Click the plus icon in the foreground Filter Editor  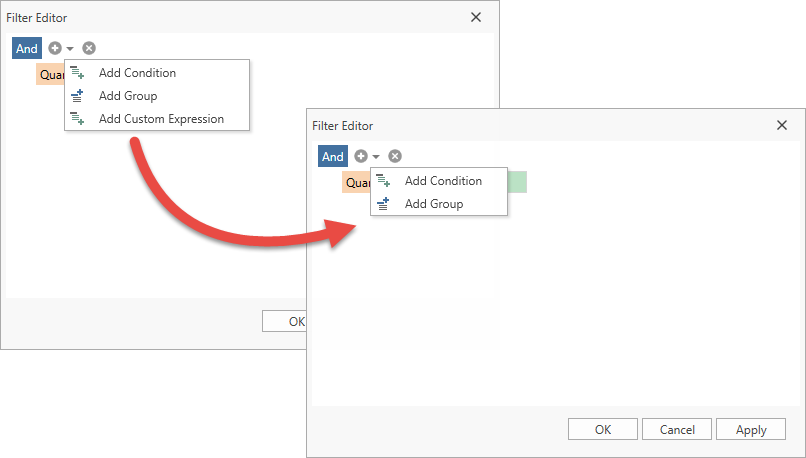[360, 156]
